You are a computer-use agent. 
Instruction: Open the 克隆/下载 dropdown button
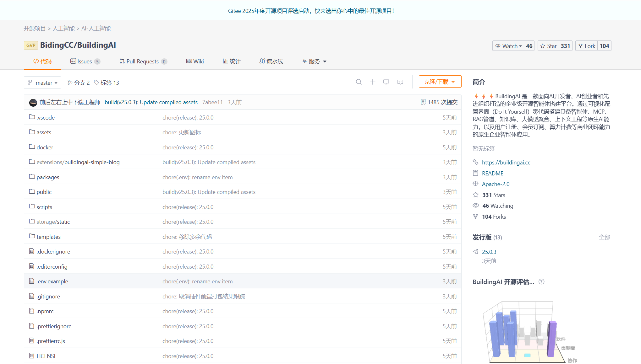coord(440,82)
